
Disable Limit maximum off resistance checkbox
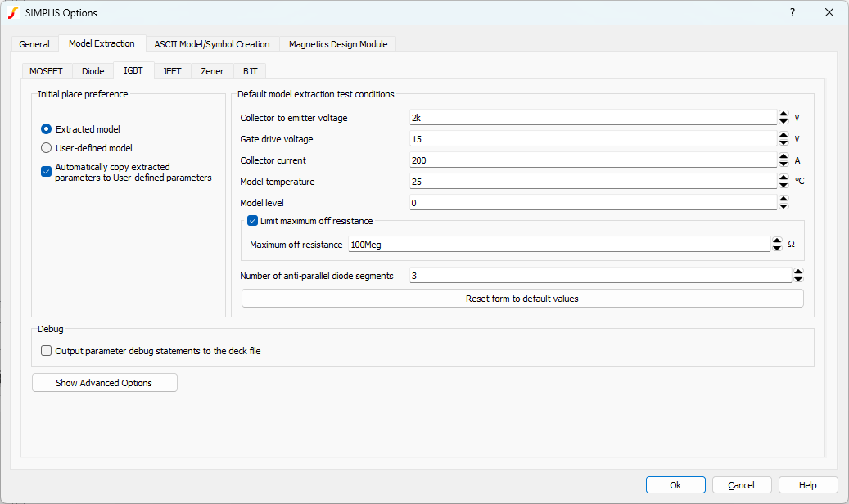pyautogui.click(x=253, y=221)
